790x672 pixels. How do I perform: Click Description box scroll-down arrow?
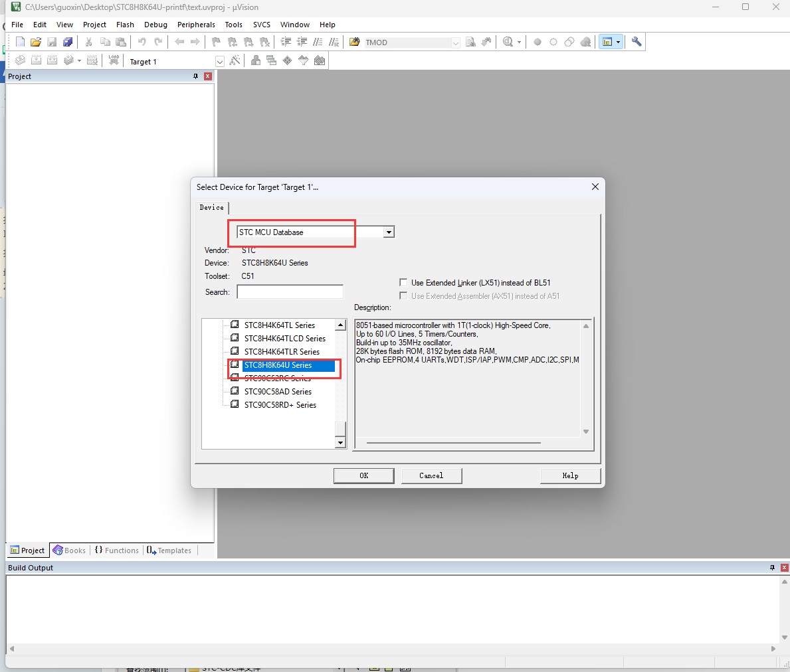pyautogui.click(x=586, y=432)
